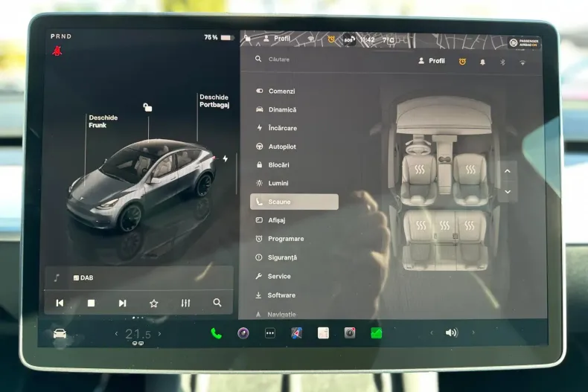Tap the 11:42 clock display
This screenshot has height=392, width=588.
[368, 39]
